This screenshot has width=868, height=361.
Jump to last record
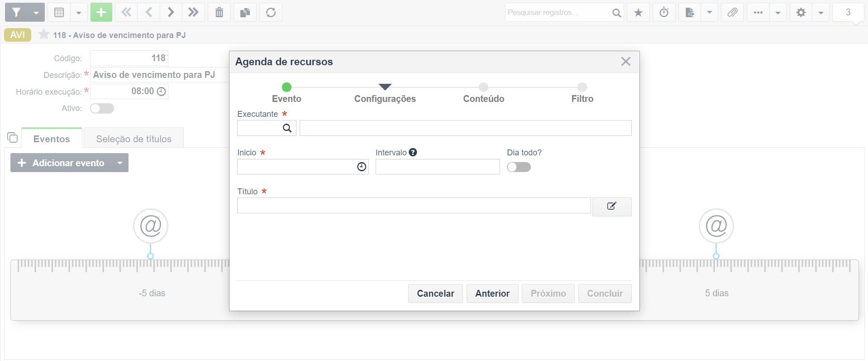click(x=193, y=12)
